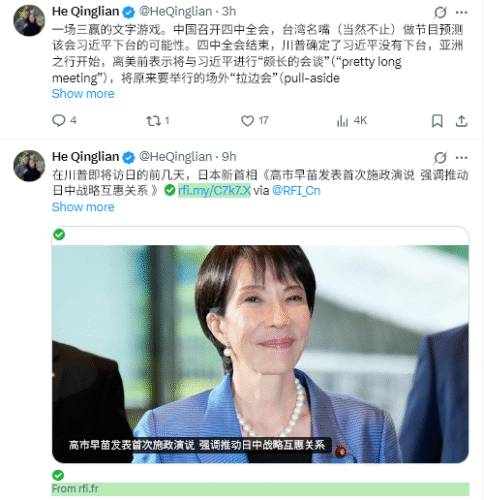
Task: Open the He Qinglian avatar on first tweet
Action: [29, 21]
